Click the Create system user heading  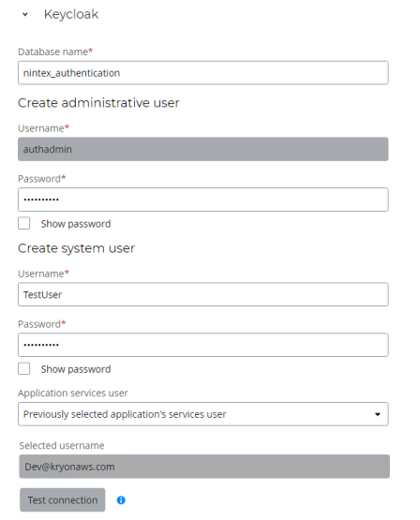[76, 248]
